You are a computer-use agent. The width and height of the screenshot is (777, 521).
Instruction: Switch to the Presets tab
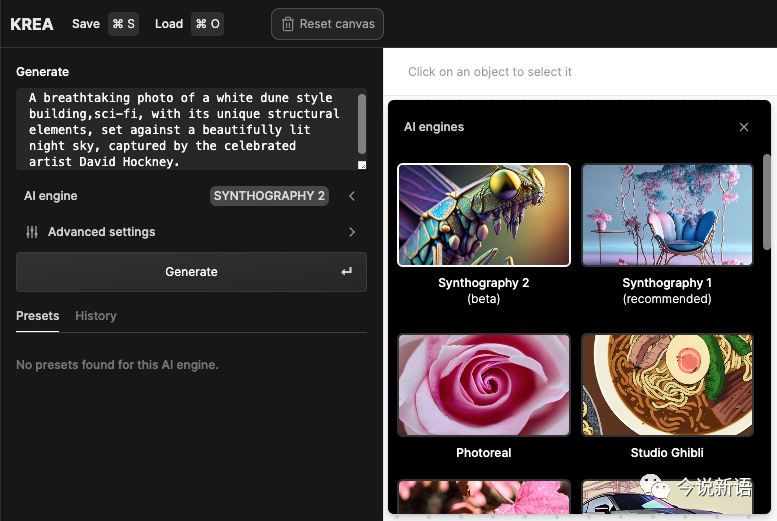pos(37,316)
